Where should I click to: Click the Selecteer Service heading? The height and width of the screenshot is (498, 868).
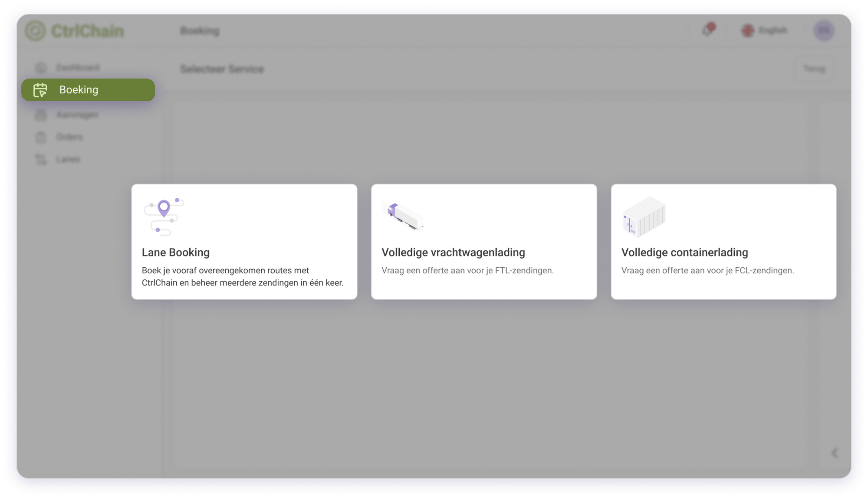(x=222, y=69)
